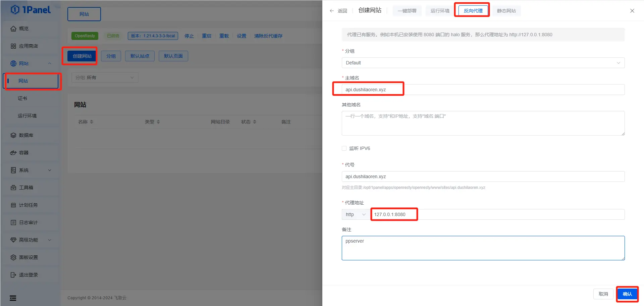
Task: Click the 1Panel logo
Action: point(31,10)
